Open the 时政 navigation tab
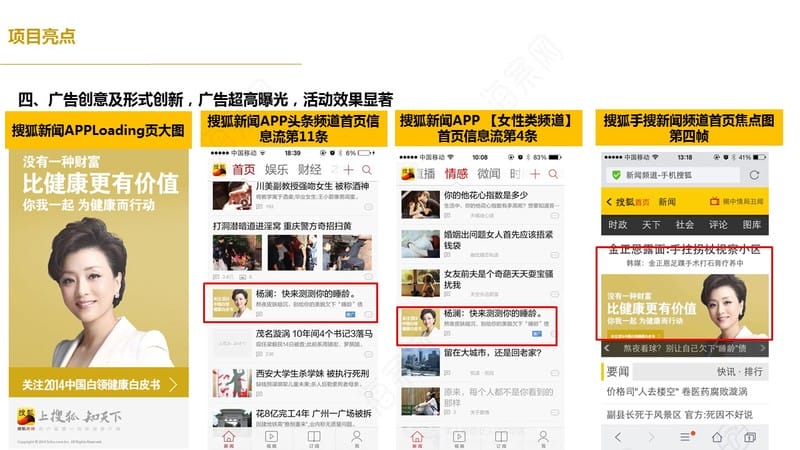 617,224
